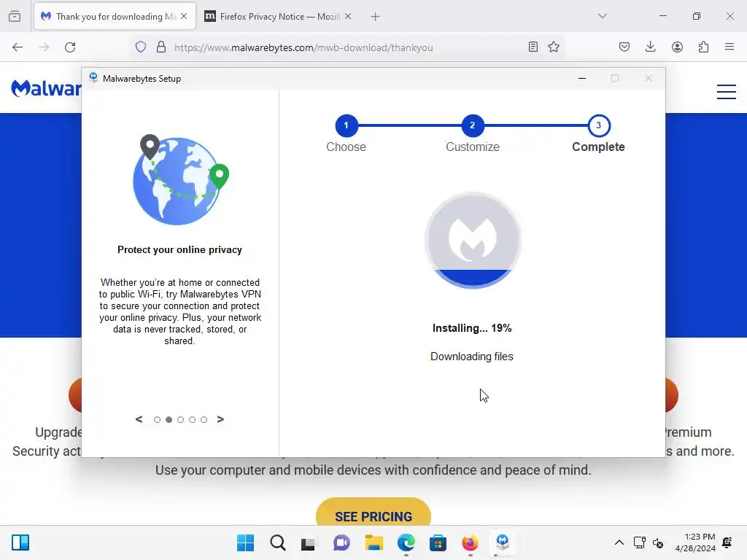Image resolution: width=747 pixels, height=560 pixels.
Task: Click the Malwarebytes Setup title bar icon
Action: coord(94,77)
